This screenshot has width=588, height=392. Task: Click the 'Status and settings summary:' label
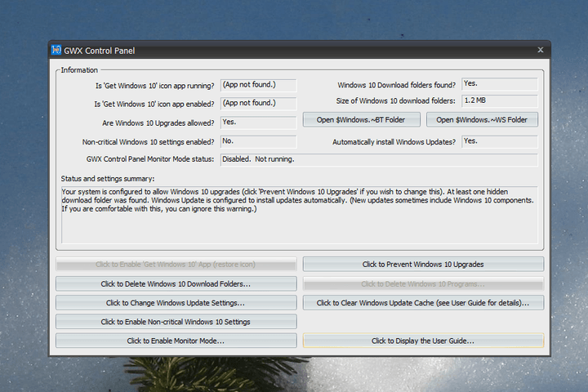tap(108, 179)
